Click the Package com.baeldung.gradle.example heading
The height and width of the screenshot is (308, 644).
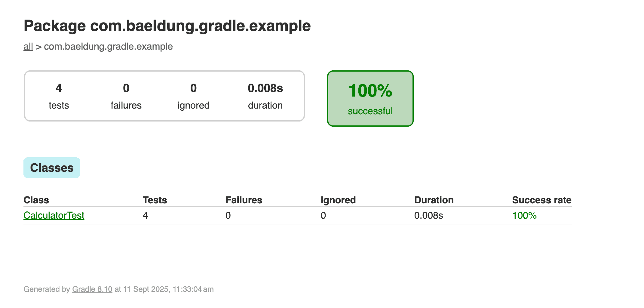tap(167, 26)
